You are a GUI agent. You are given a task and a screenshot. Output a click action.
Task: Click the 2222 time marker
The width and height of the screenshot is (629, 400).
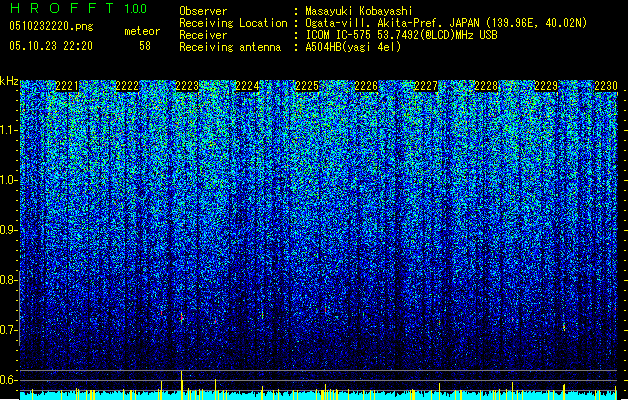[127, 86]
